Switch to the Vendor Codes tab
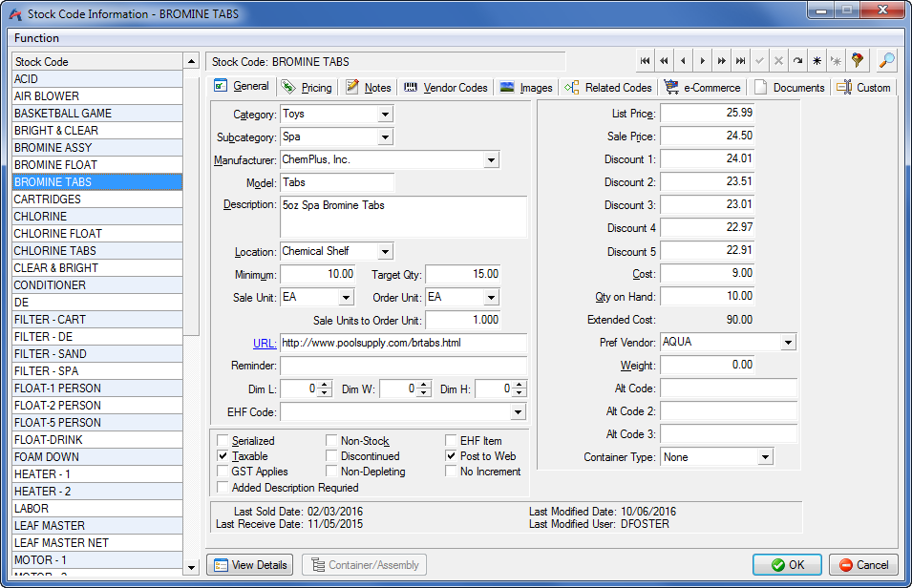 445,87
